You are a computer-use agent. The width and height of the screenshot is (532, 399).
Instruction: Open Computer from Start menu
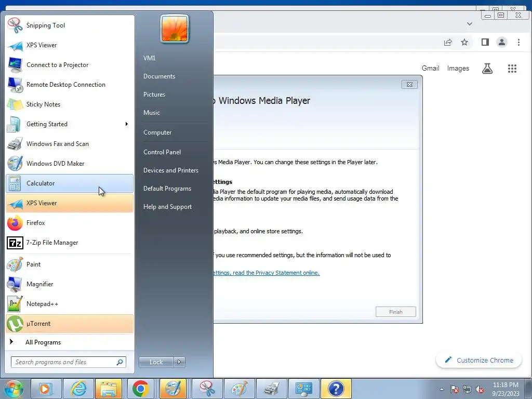pos(157,132)
